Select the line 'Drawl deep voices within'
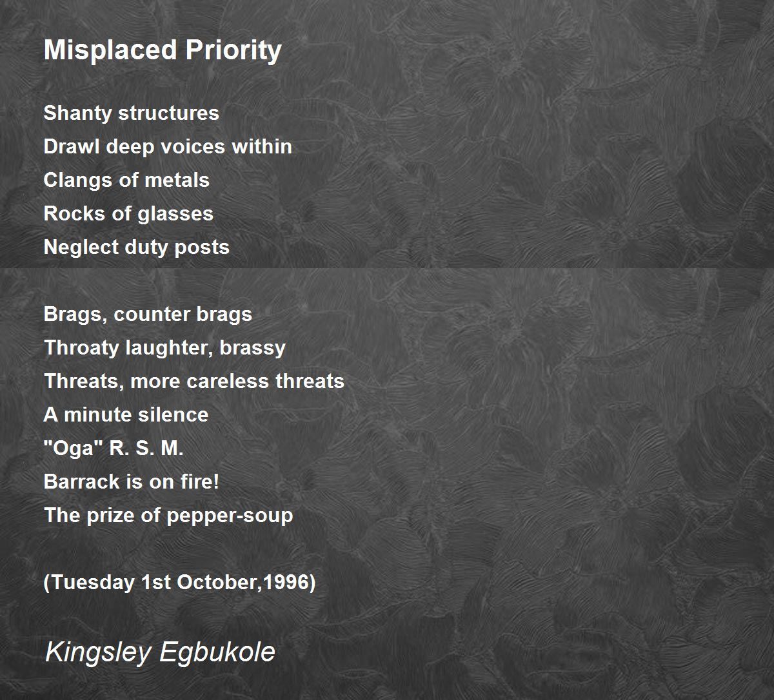 pos(168,147)
